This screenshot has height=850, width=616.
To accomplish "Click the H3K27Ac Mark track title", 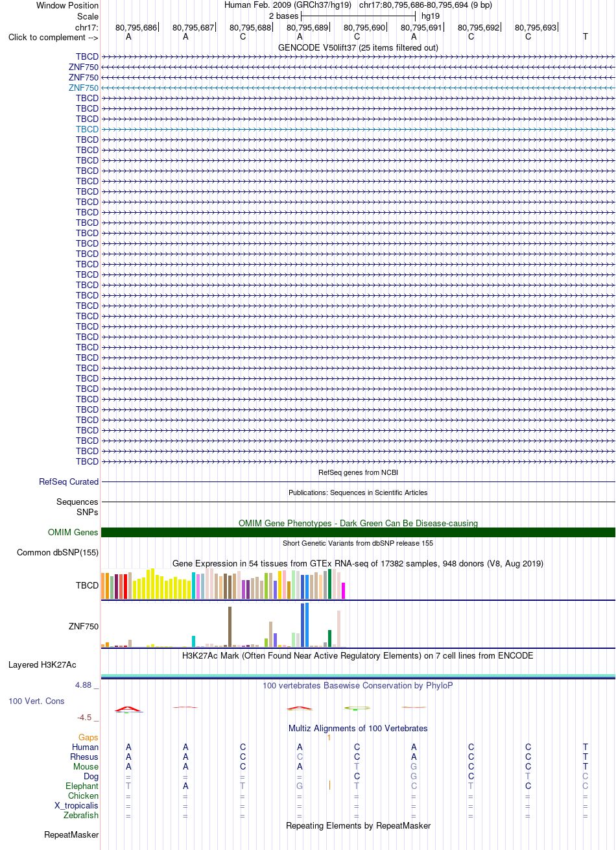I will click(x=358, y=656).
